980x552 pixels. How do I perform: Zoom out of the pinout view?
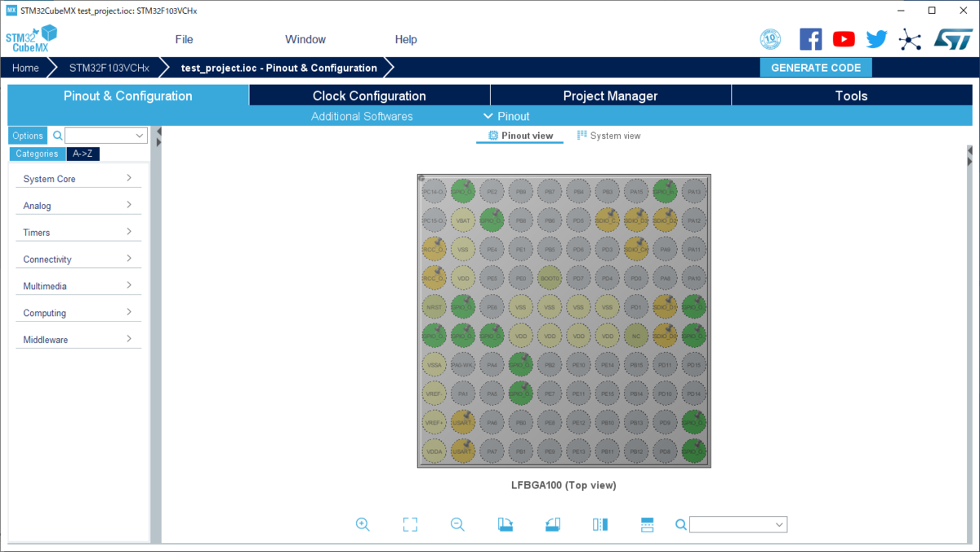click(x=457, y=524)
